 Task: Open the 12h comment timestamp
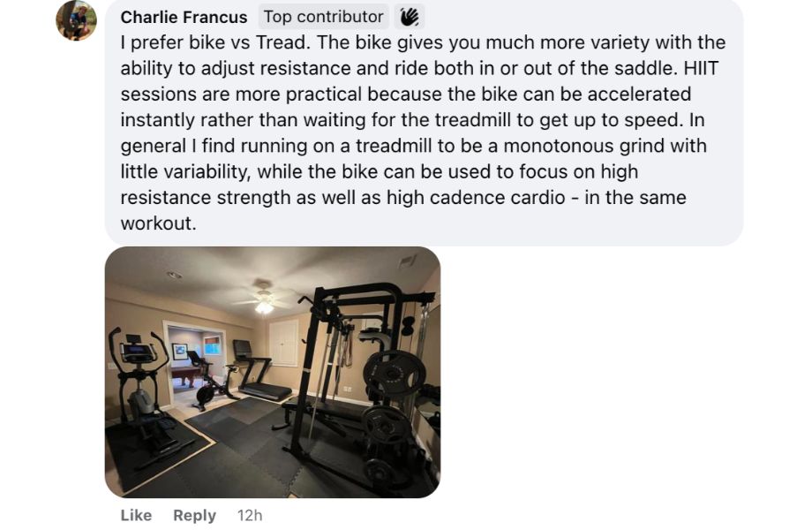tap(248, 515)
